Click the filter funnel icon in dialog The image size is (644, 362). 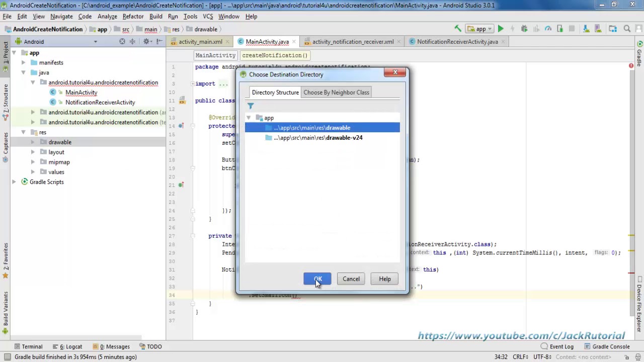pyautogui.click(x=251, y=106)
